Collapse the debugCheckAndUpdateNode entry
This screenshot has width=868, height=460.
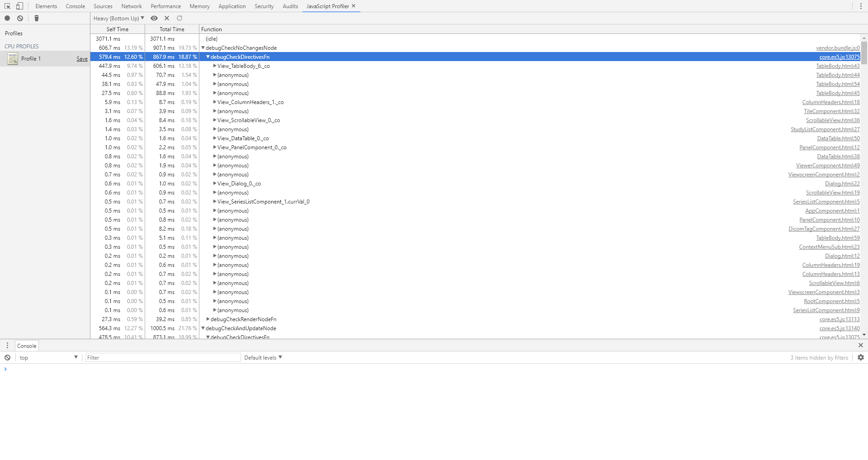203,328
